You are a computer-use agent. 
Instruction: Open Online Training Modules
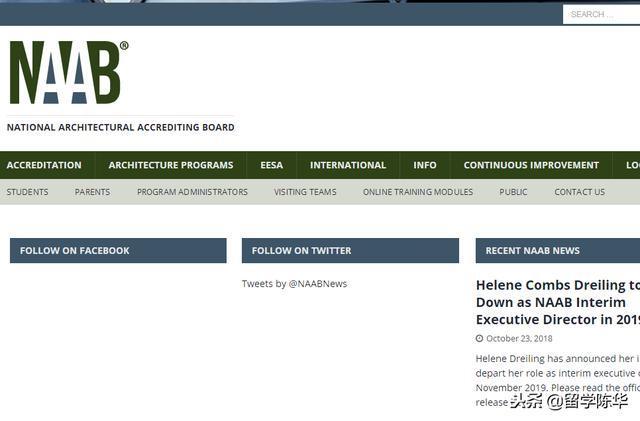[x=418, y=192]
